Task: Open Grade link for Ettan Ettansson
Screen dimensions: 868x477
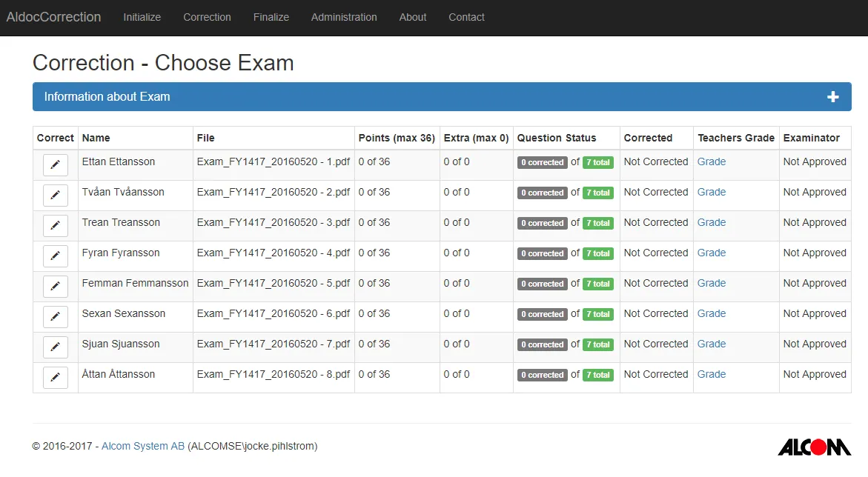Action: pyautogui.click(x=712, y=161)
